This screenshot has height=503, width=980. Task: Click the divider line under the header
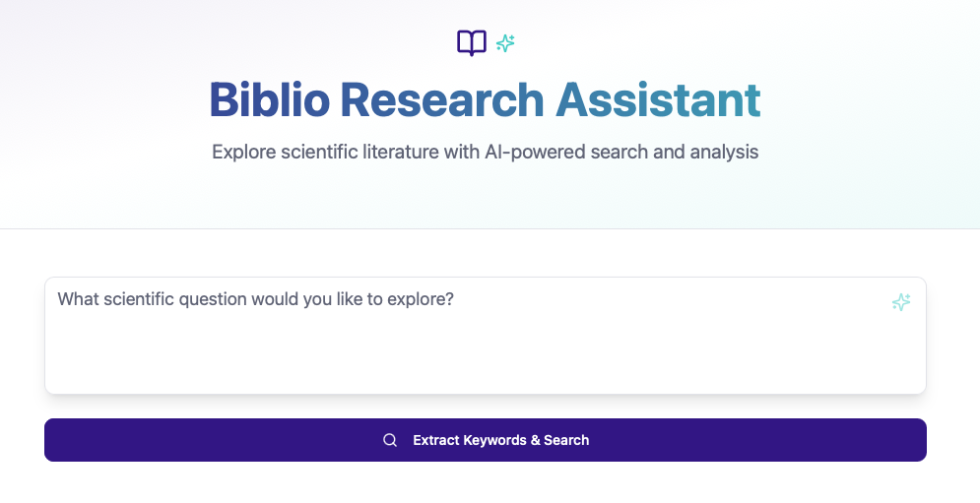(x=490, y=228)
